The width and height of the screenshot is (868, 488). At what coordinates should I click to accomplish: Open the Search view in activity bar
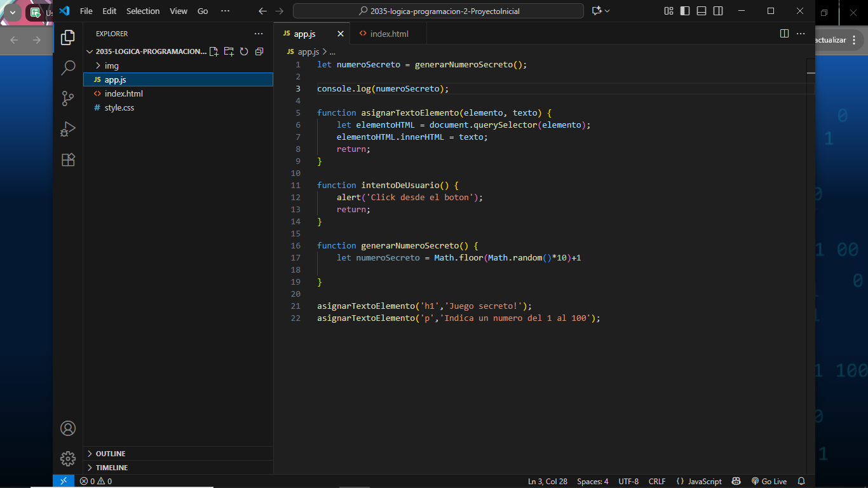[x=68, y=68]
